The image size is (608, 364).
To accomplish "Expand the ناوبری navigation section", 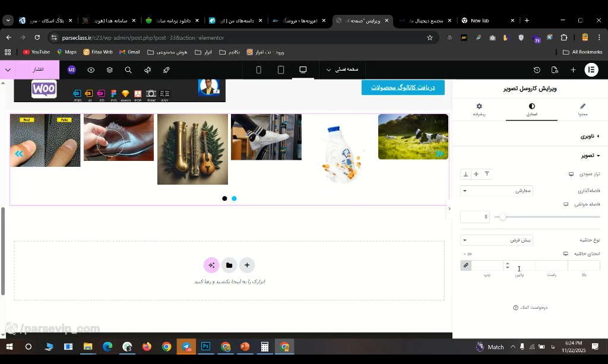I will pos(590,136).
